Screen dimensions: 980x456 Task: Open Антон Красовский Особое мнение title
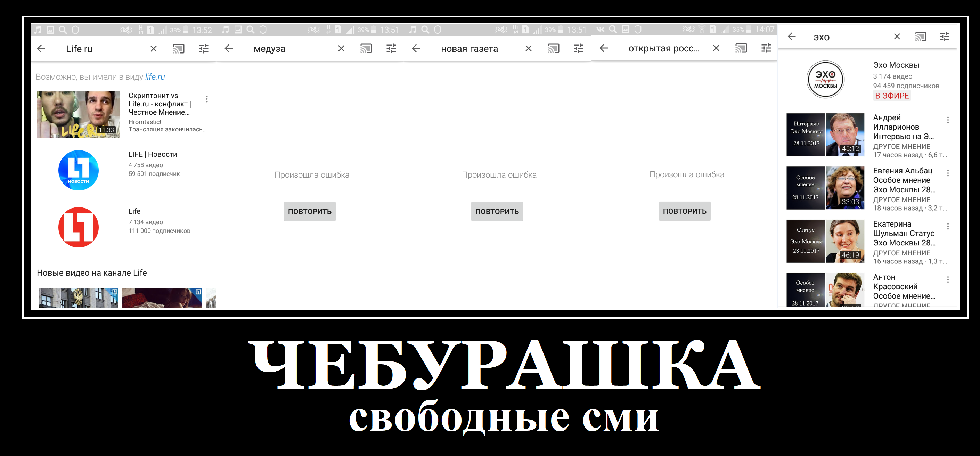point(904,287)
